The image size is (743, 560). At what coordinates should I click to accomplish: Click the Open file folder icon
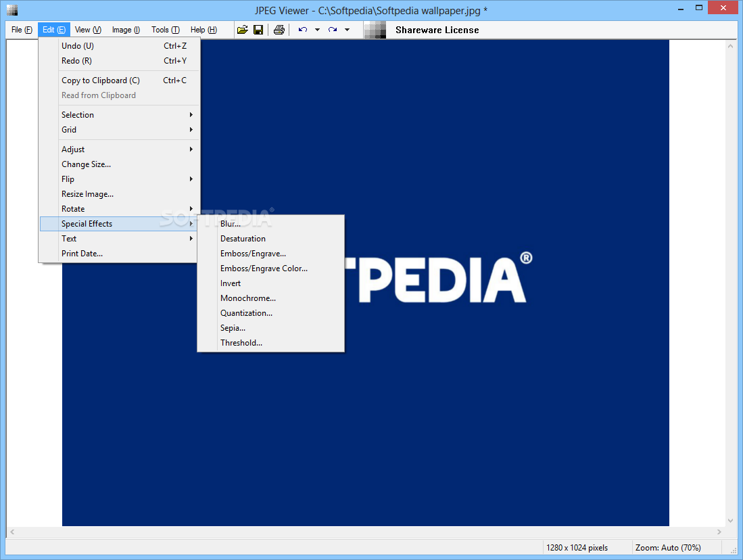(x=243, y=30)
